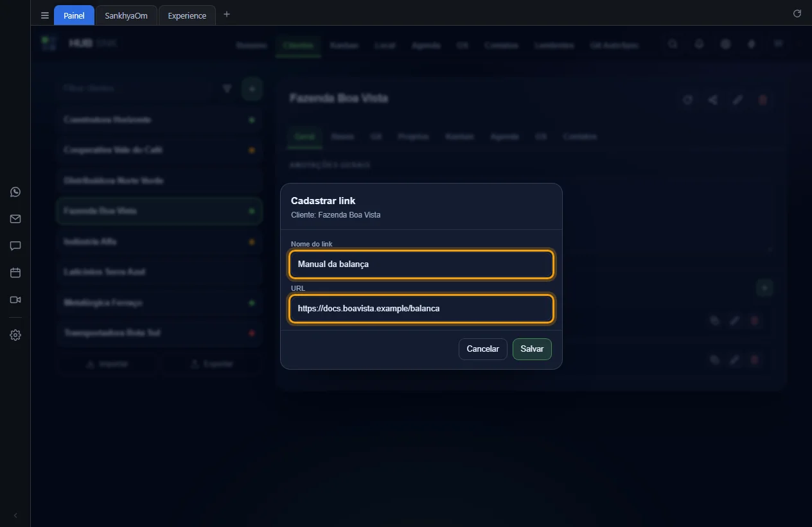The height and width of the screenshot is (527, 812).
Task: Select Transportadora Rota Sul in the client list
Action: [x=159, y=333]
